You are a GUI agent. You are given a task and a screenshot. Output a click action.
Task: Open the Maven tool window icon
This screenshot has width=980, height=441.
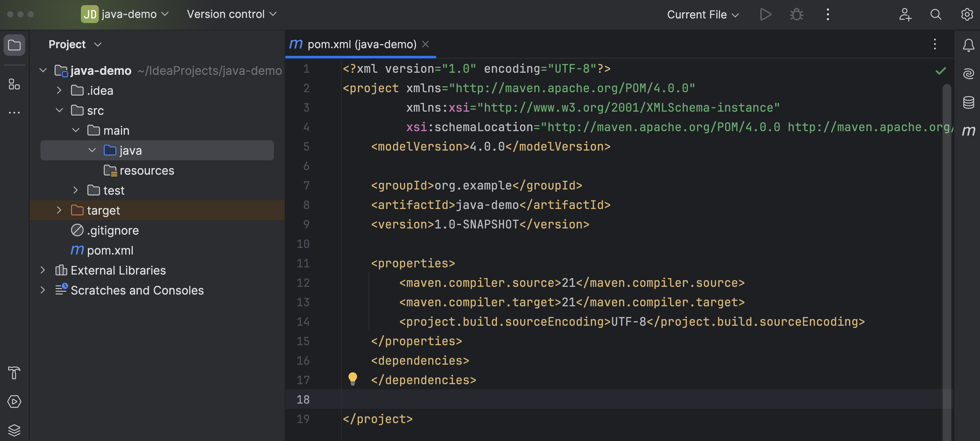click(968, 131)
